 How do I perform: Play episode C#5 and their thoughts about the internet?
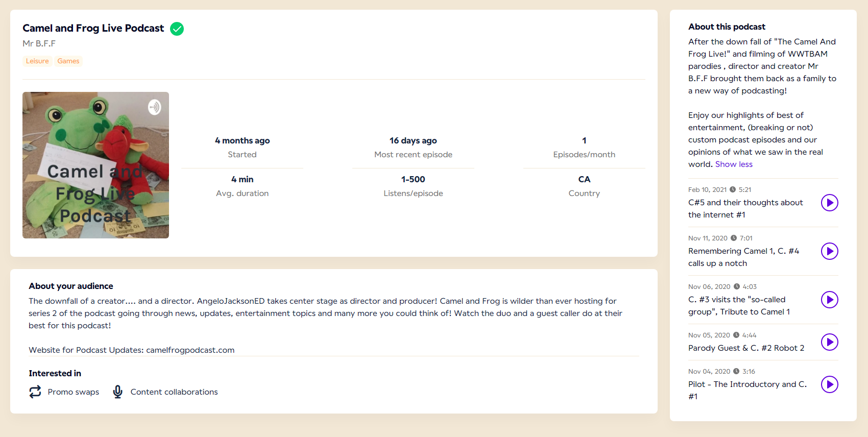point(829,203)
